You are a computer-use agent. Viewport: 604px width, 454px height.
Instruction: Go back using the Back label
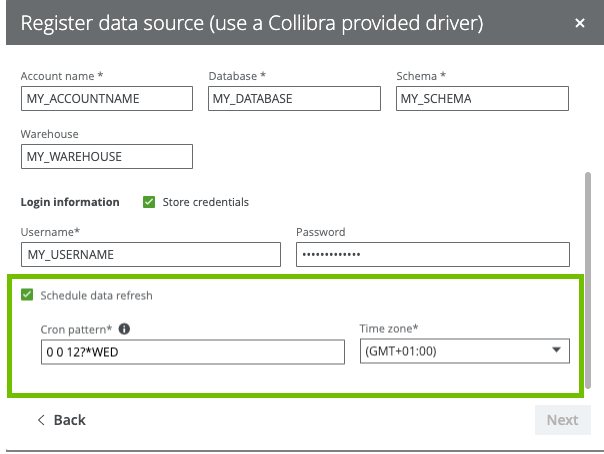[x=69, y=420]
